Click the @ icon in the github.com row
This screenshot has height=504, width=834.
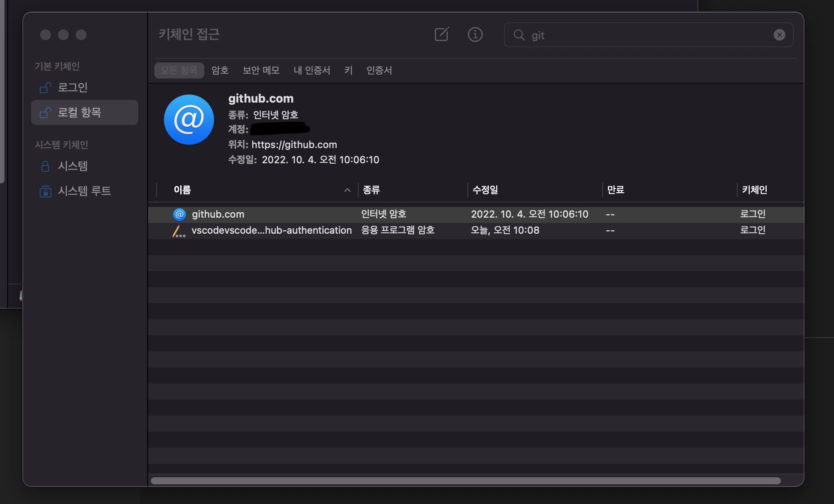(179, 215)
